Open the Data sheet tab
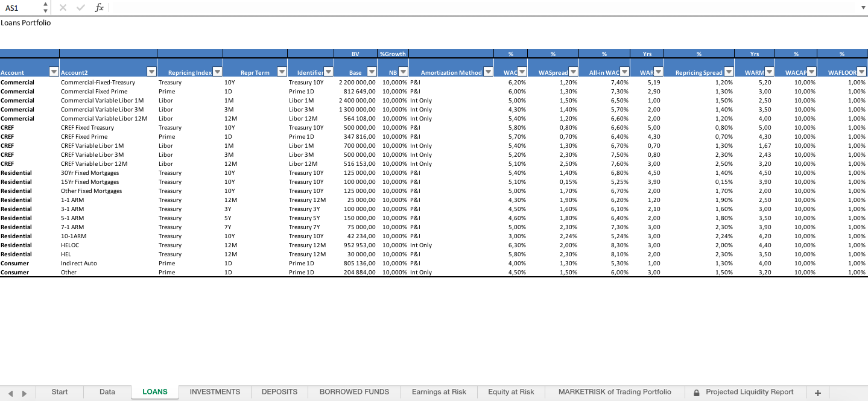 tap(107, 392)
